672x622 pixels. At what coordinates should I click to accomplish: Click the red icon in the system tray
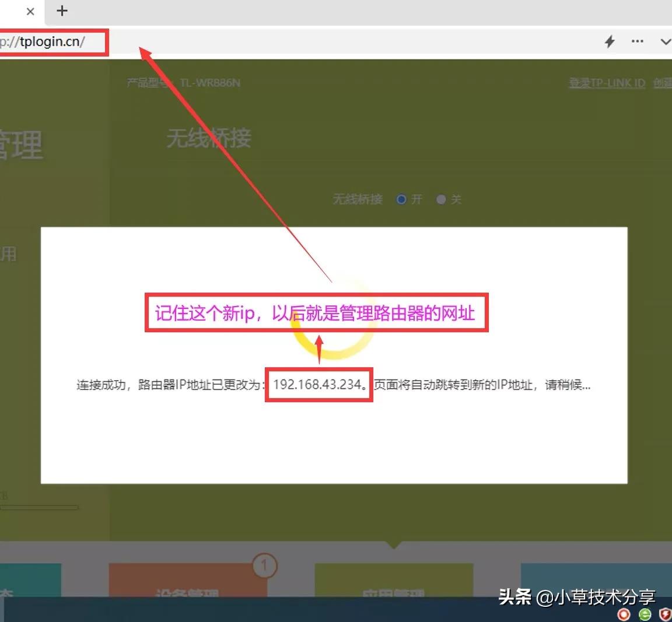tap(624, 614)
